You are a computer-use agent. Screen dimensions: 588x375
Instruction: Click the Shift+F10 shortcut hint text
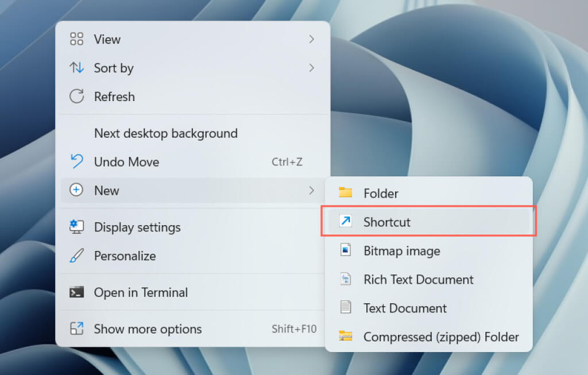(294, 329)
